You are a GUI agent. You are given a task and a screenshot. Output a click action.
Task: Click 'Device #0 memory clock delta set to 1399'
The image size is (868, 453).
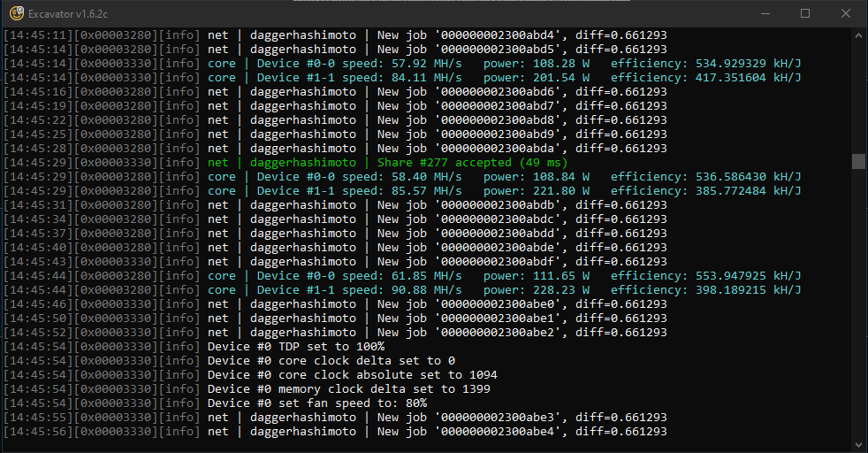[x=349, y=388]
